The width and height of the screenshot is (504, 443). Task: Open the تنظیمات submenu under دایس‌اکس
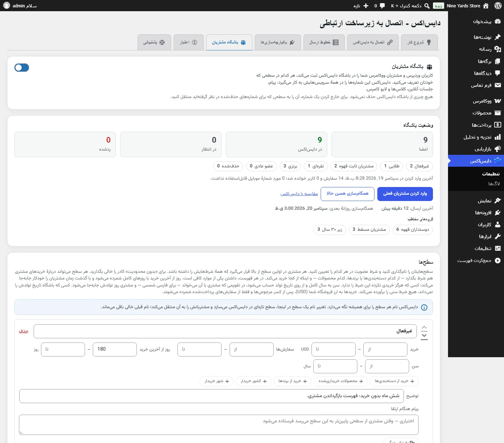491,174
